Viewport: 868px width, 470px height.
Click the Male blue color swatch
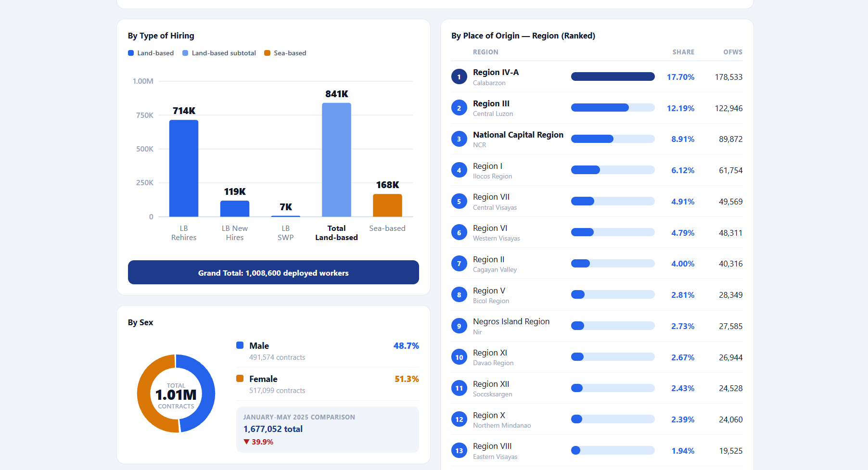pyautogui.click(x=240, y=345)
